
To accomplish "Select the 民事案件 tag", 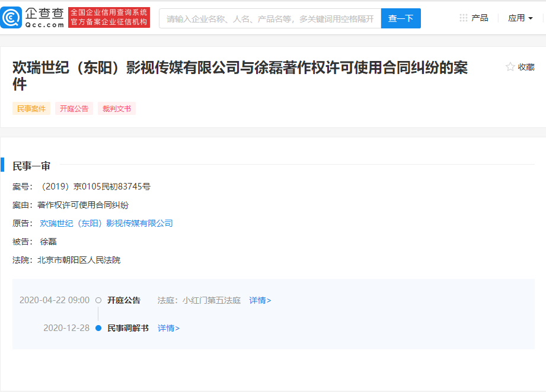I will pyautogui.click(x=31, y=108).
